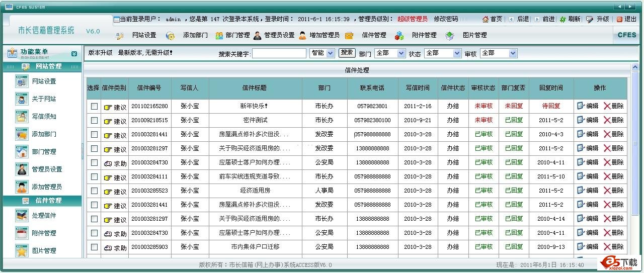Select the checkbox for 经济适用房 row

coord(94,191)
